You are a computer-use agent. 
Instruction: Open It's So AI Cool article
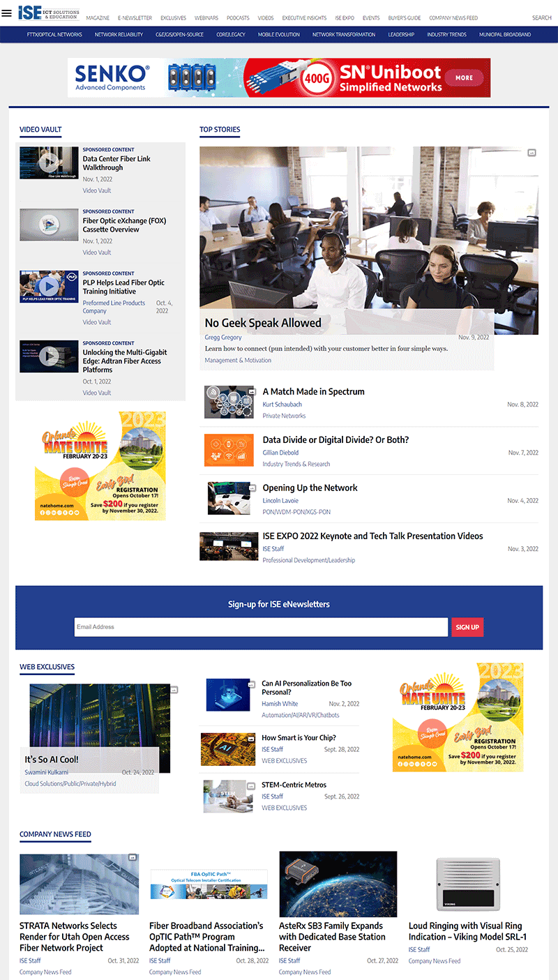point(52,760)
